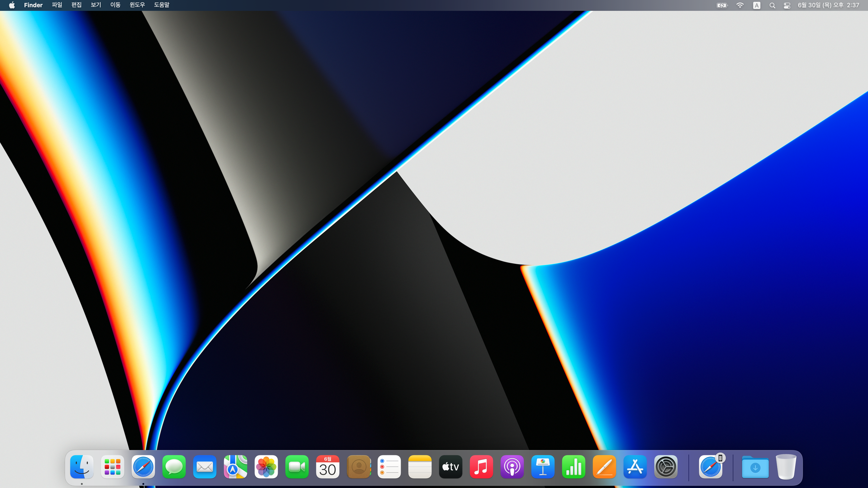868x488 pixels.
Task: Start FaceTime from the dock
Action: click(x=297, y=467)
